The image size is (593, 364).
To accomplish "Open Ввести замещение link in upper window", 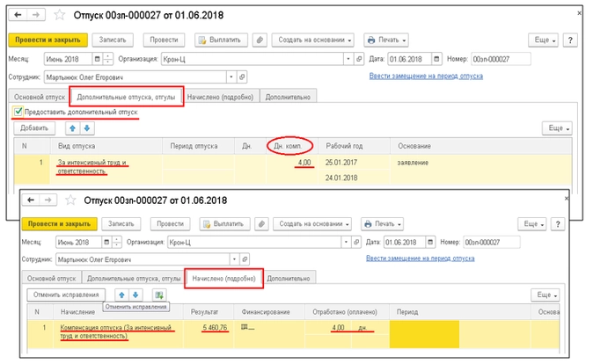I will (x=426, y=76).
